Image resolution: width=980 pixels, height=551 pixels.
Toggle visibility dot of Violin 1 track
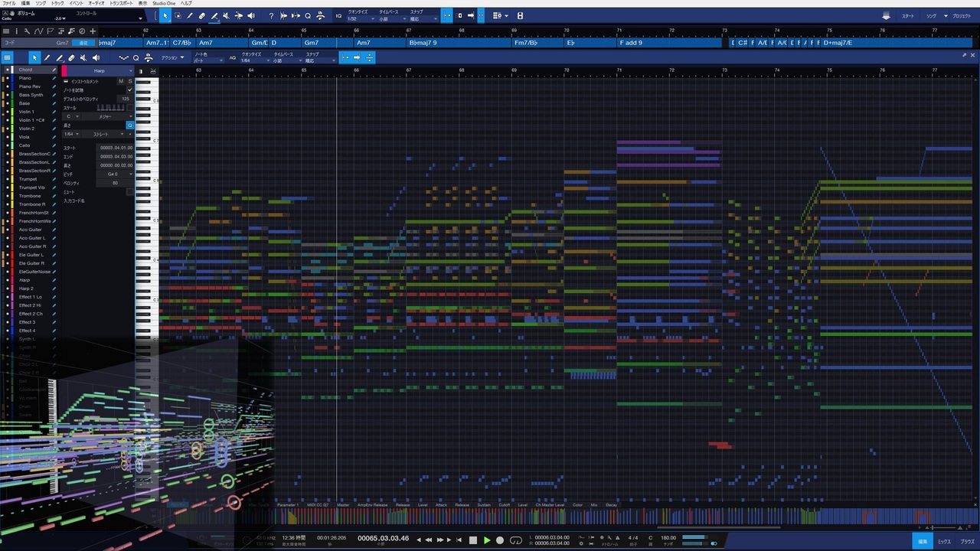(x=9, y=112)
